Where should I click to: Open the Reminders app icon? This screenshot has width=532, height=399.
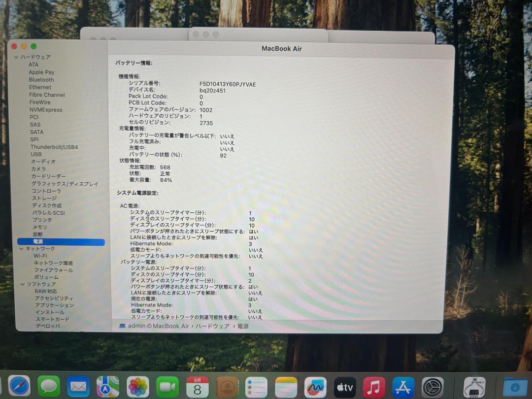(257, 387)
